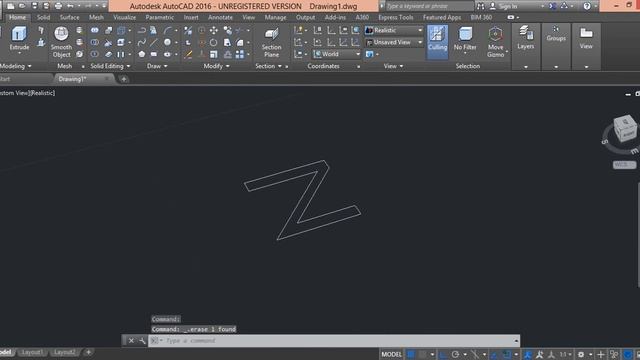This screenshot has width=640, height=360.
Task: Open the Section Plane tool
Action: [271, 42]
